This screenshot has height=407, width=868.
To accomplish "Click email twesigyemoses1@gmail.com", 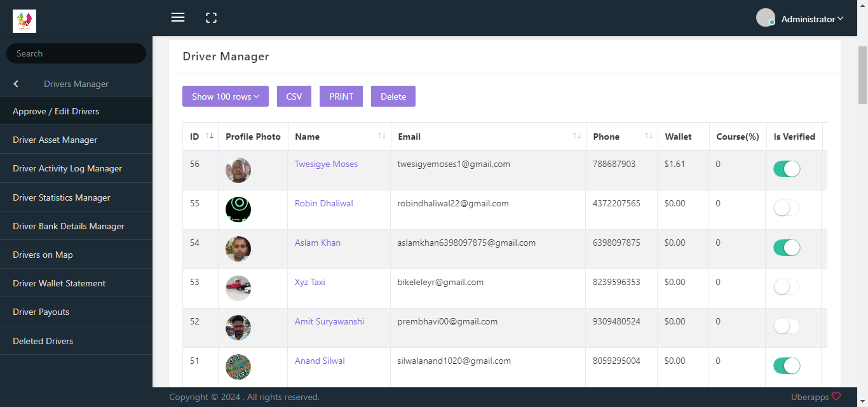I will (454, 164).
